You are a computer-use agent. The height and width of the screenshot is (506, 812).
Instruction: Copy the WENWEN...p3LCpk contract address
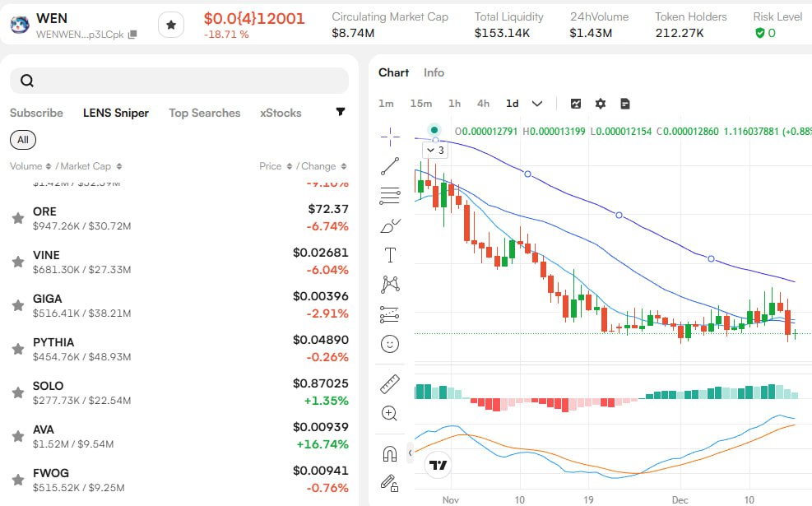tap(132, 35)
